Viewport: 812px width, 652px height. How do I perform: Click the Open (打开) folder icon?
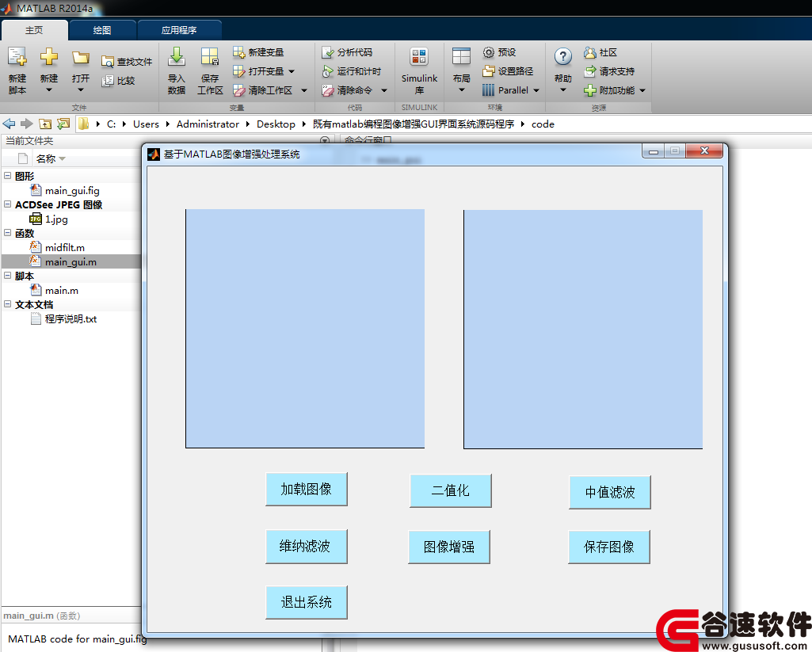[x=80, y=58]
